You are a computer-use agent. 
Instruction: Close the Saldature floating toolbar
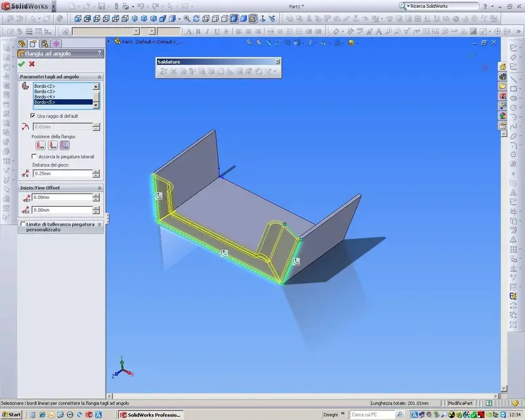277,62
